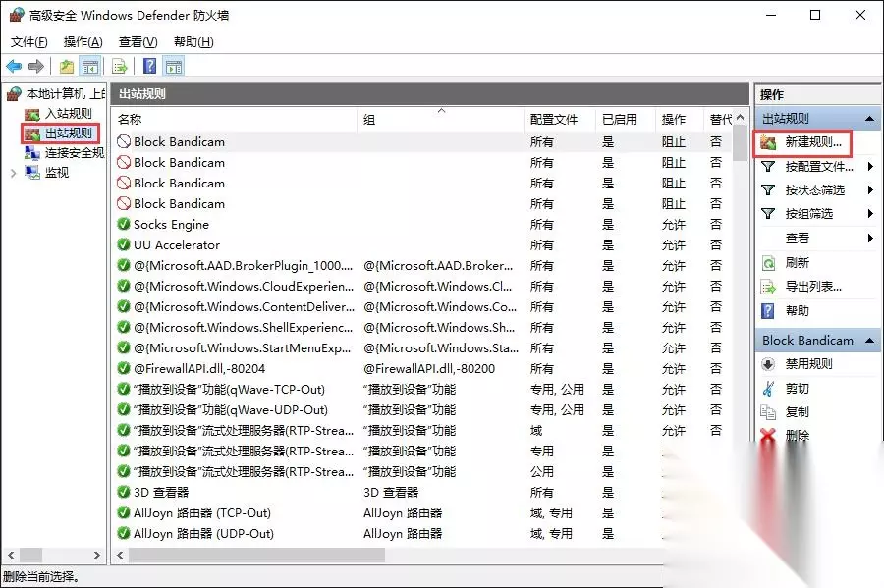
Task: Sort by the 组 column header
Action: (x=440, y=120)
